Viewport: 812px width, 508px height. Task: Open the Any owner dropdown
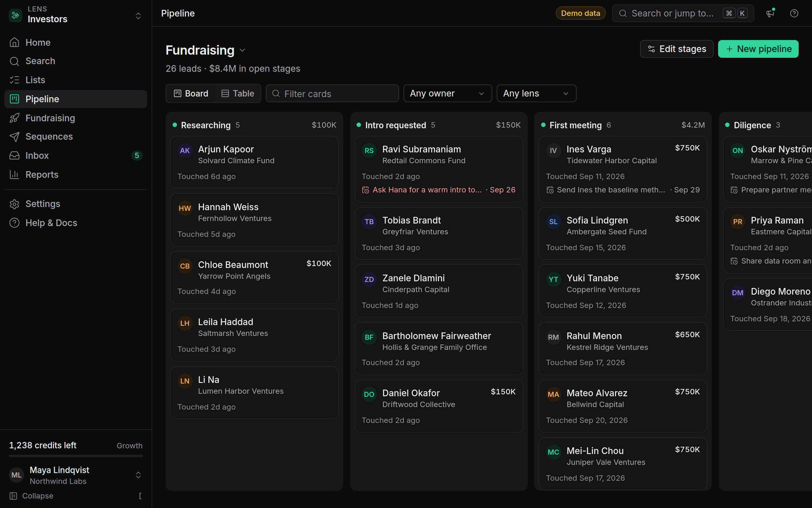448,93
